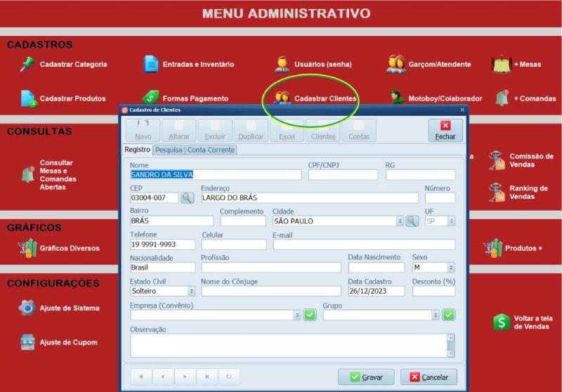The width and height of the screenshot is (562, 392).
Task: Click the CEP search magnifier icon
Action: [x=187, y=198]
